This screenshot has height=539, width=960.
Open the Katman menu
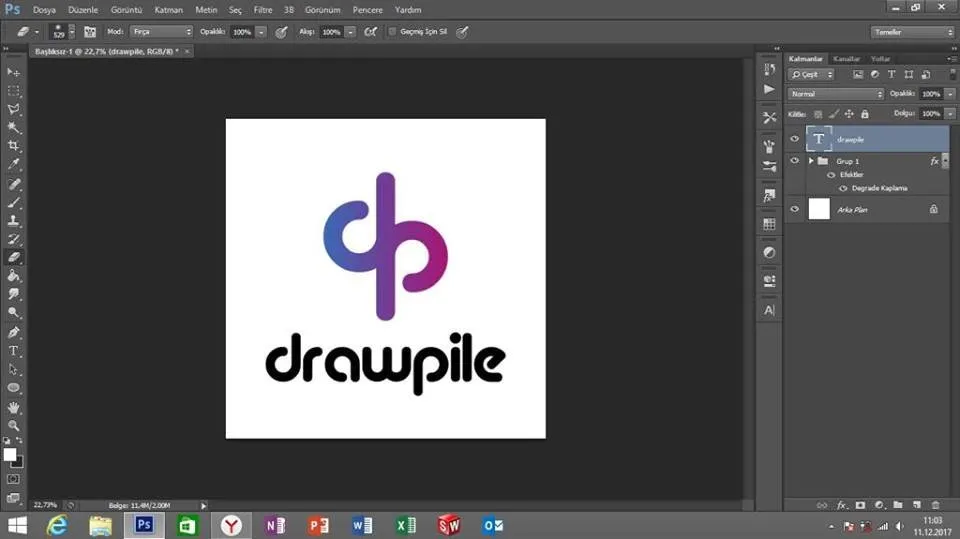[168, 10]
